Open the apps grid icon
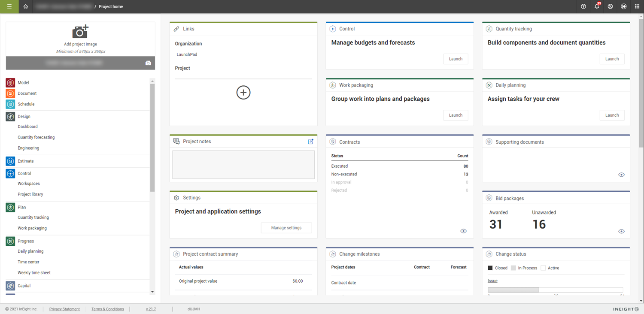 click(x=637, y=6)
